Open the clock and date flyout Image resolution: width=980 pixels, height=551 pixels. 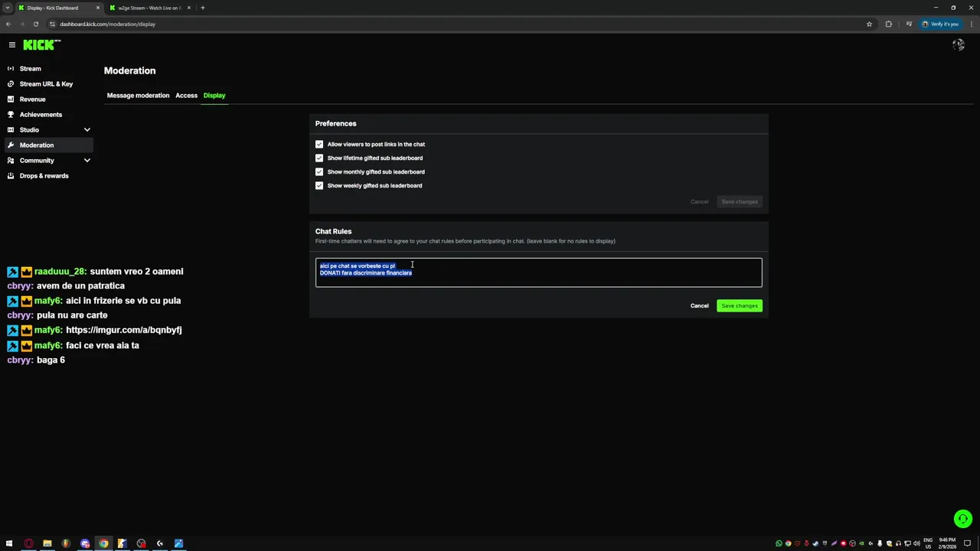[x=947, y=543]
